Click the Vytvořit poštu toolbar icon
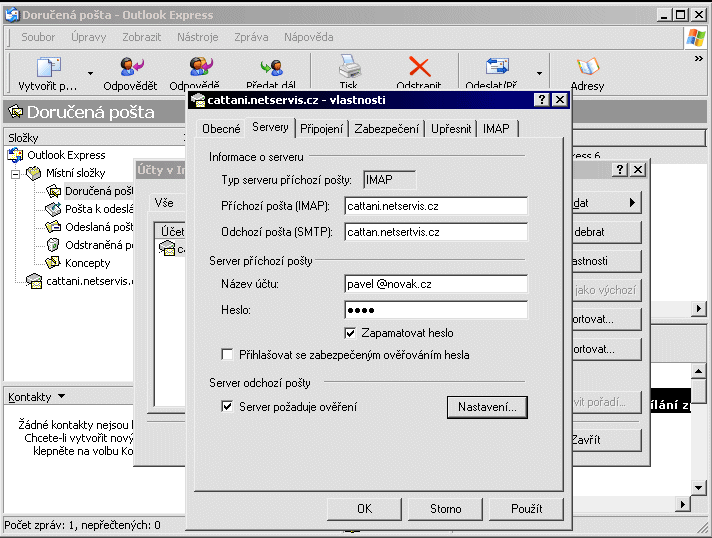This screenshot has width=712, height=538. pyautogui.click(x=48, y=67)
